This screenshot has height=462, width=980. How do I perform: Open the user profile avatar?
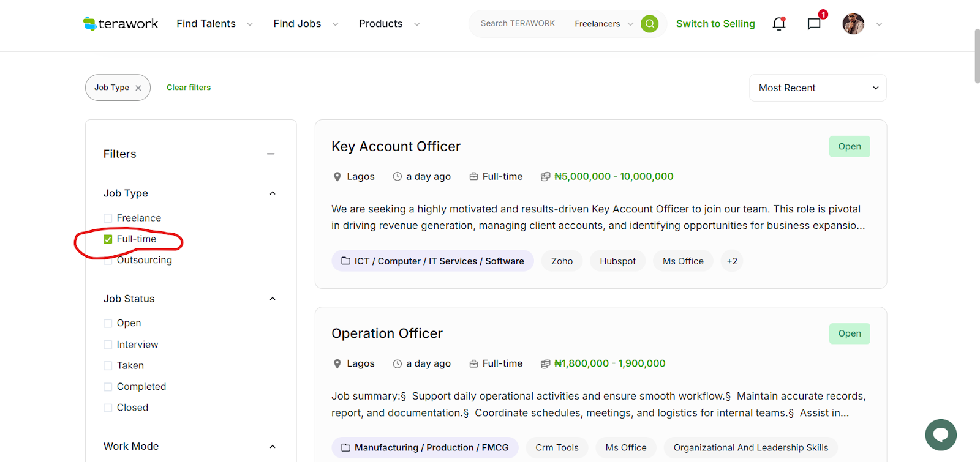[853, 24]
